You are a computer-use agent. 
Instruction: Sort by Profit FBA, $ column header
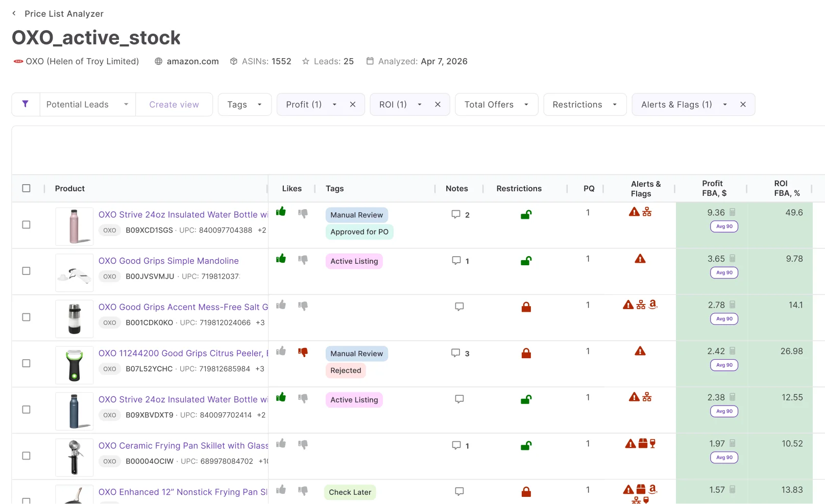click(714, 188)
